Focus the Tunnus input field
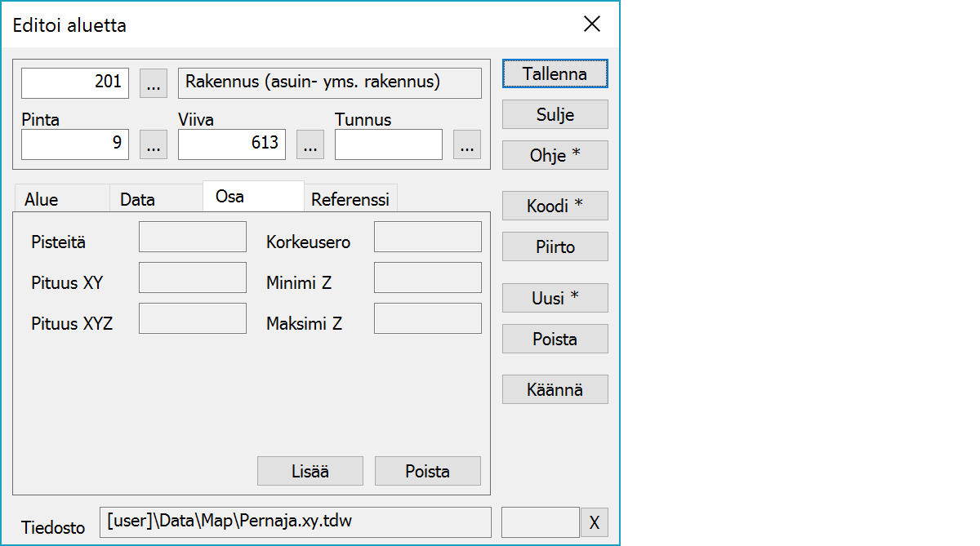The image size is (980, 546). point(389,144)
